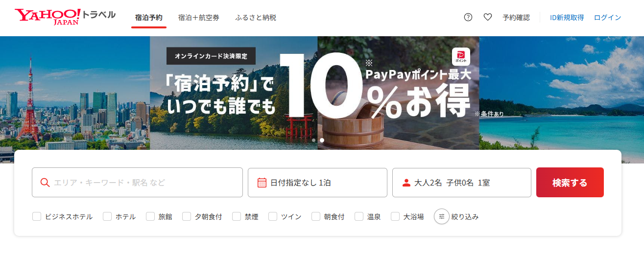Screen dimensions: 644x257
Task: Open the ログイン link
Action: click(x=607, y=18)
